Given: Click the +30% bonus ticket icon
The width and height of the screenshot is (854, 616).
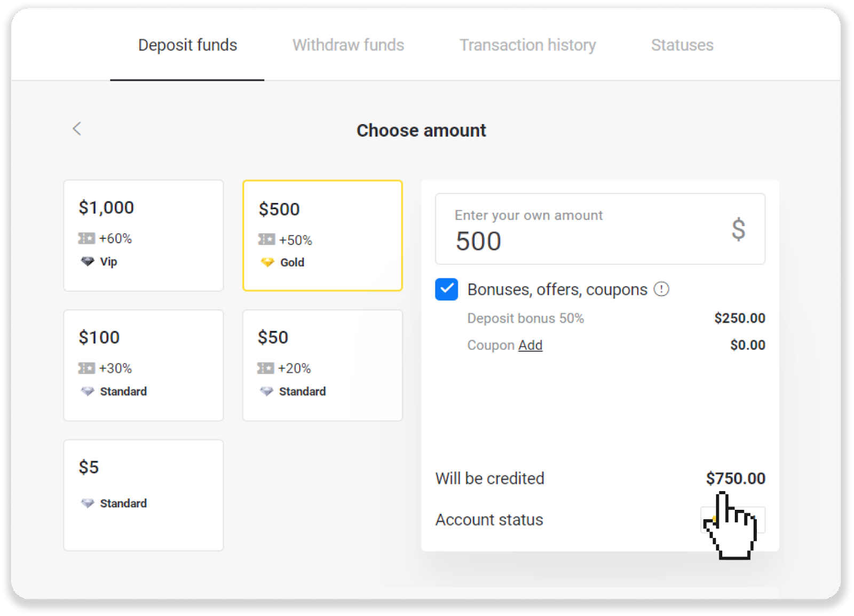Looking at the screenshot, I should click(x=86, y=368).
